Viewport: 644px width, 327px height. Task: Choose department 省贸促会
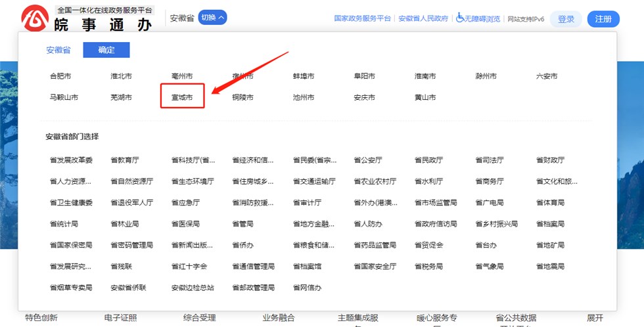coord(428,246)
